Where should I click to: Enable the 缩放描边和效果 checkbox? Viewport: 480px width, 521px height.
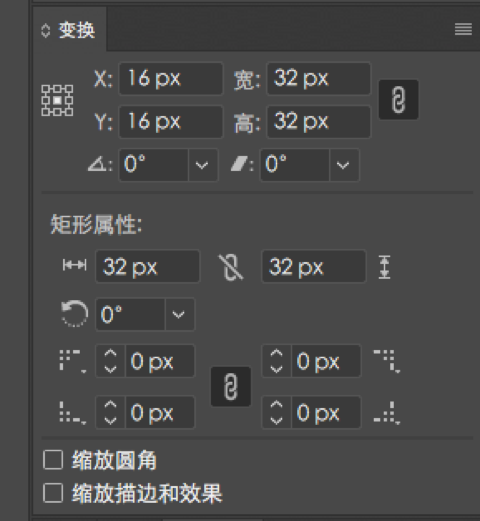53,493
